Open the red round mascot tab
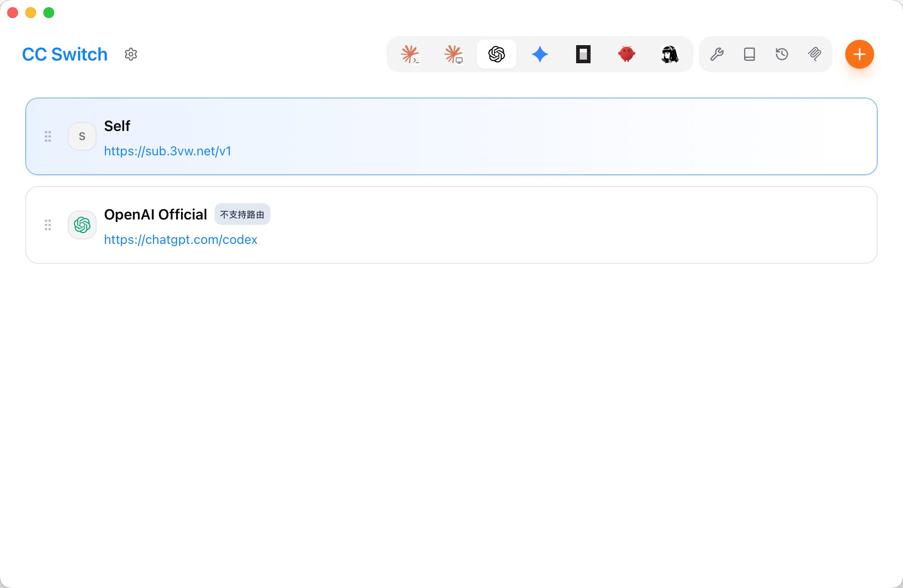 pos(627,54)
